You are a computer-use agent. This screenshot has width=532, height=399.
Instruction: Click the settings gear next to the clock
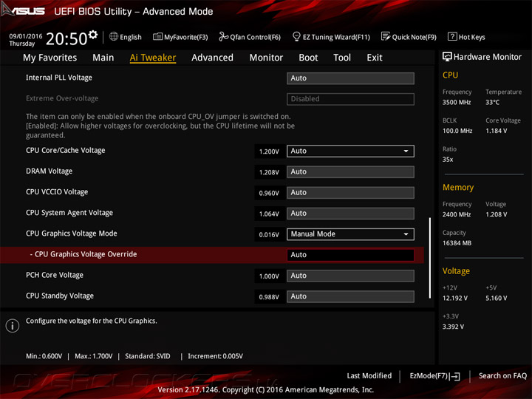[93, 35]
